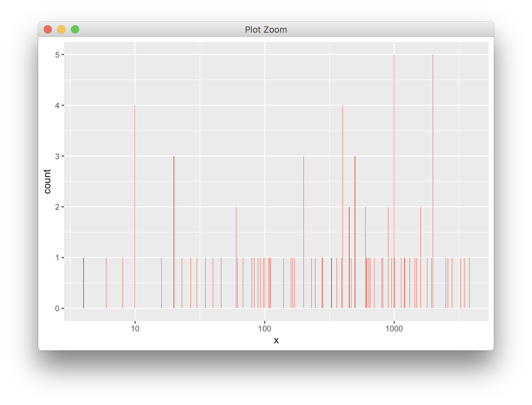Maximize the Plot Zoom window
Screen dimensions: 532x405
click(x=75, y=29)
